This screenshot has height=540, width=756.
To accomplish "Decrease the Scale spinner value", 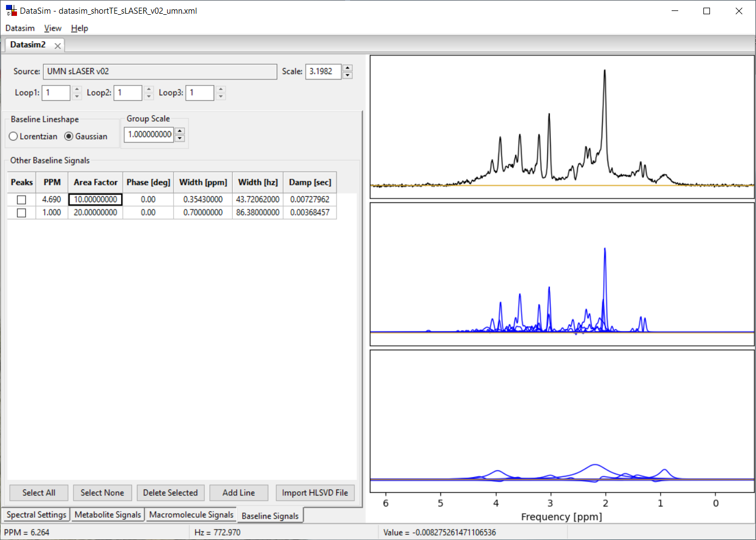I will click(x=347, y=75).
